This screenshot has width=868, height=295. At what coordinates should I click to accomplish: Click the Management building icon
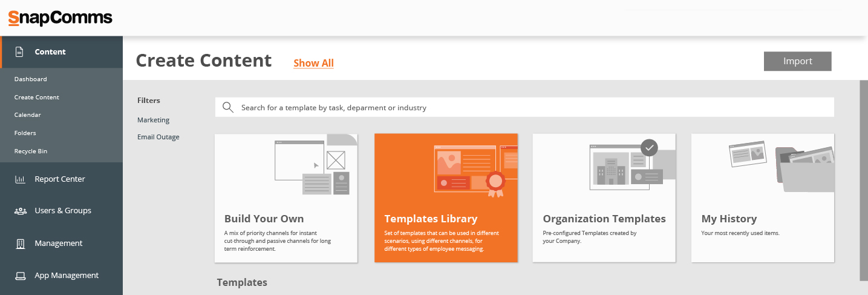point(20,244)
